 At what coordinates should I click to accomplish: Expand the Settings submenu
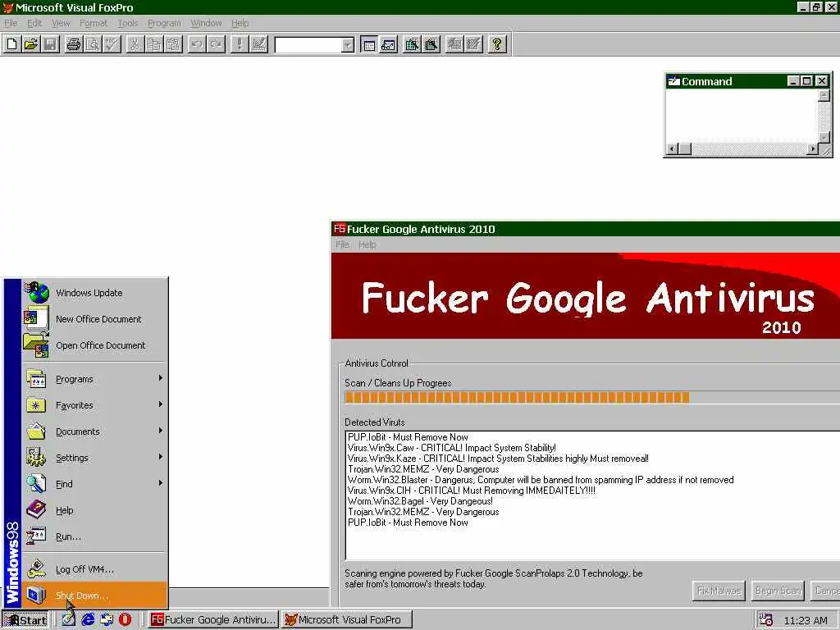click(94, 458)
